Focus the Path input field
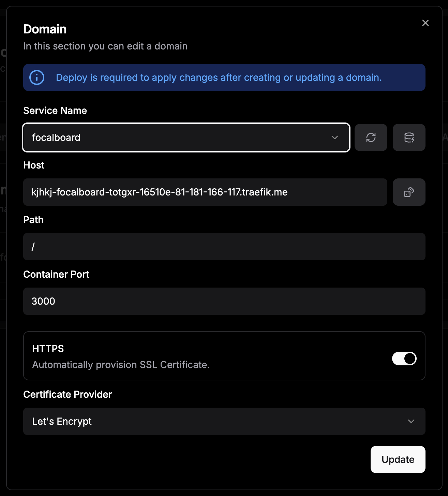Image resolution: width=448 pixels, height=496 pixels. click(224, 247)
